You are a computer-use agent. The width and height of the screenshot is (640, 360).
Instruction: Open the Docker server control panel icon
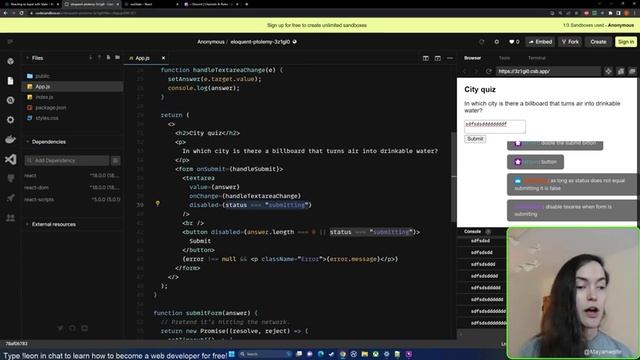(x=11, y=139)
